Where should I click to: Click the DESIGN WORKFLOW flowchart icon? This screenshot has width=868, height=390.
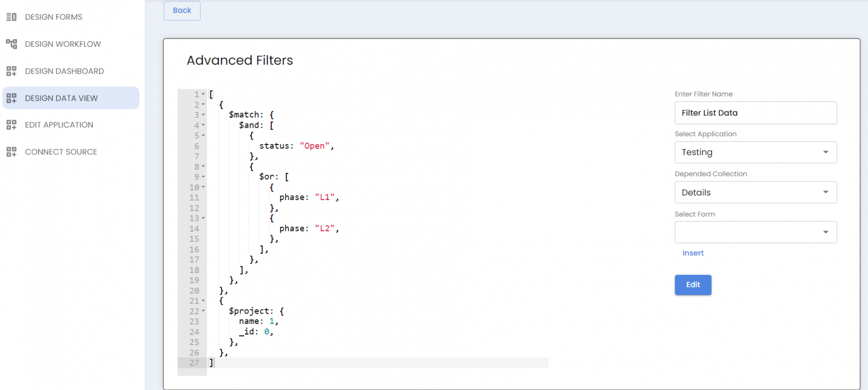click(x=11, y=44)
